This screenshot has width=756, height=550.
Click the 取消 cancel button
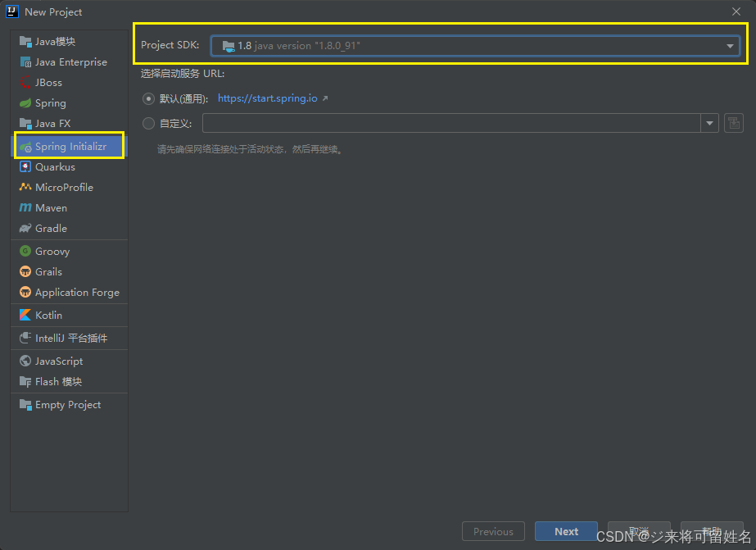(639, 531)
